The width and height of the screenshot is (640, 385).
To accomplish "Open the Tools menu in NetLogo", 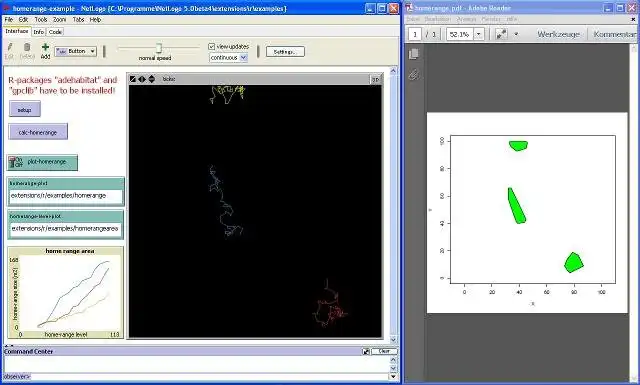I will coord(40,19).
